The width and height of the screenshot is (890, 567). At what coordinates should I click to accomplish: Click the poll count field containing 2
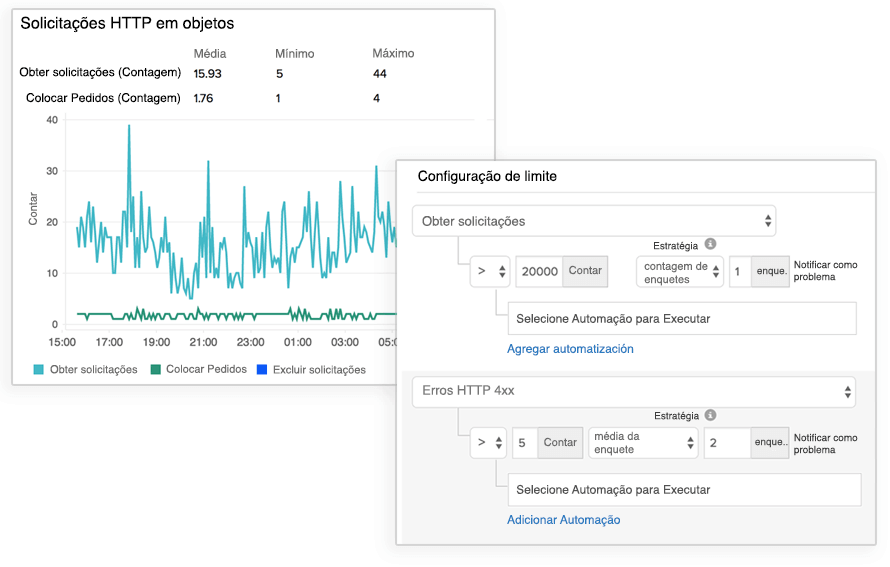coord(727,442)
